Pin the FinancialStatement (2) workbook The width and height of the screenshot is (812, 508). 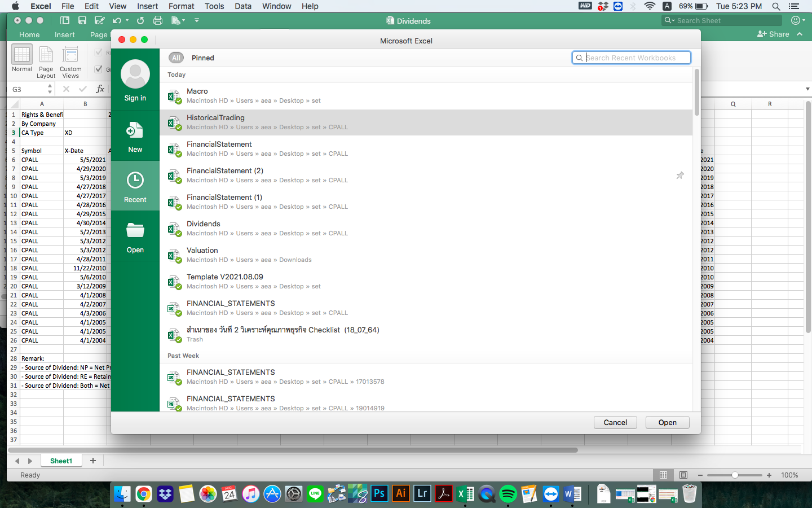[x=680, y=176]
